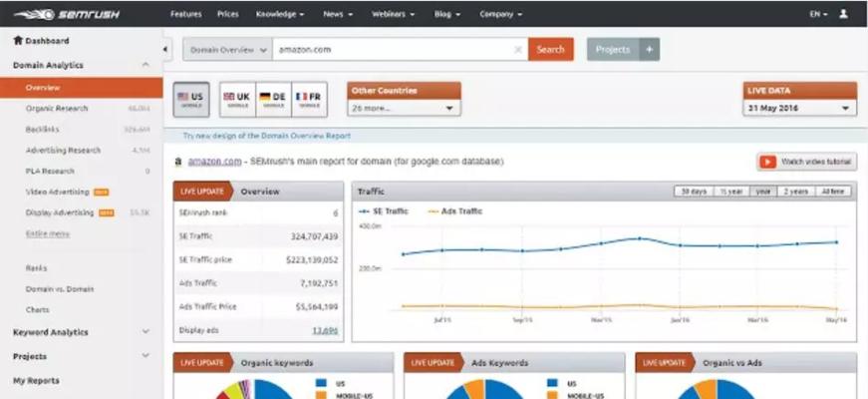Click the Projects button
The height and width of the screenshot is (399, 868).
coord(613,49)
